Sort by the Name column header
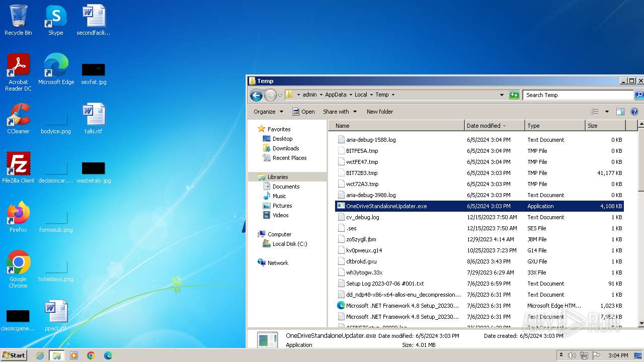 point(397,126)
